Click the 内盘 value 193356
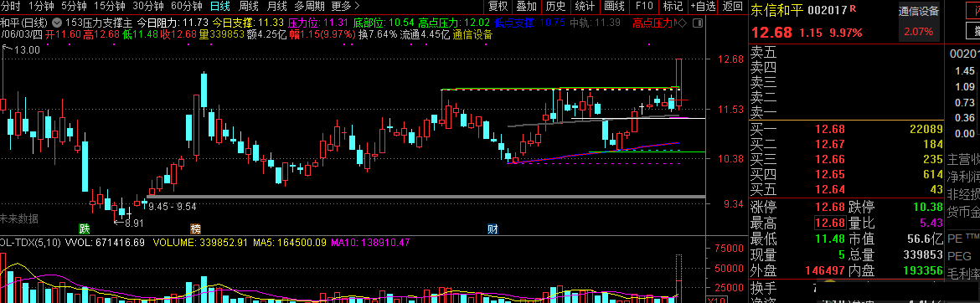 pyautogui.click(x=924, y=270)
